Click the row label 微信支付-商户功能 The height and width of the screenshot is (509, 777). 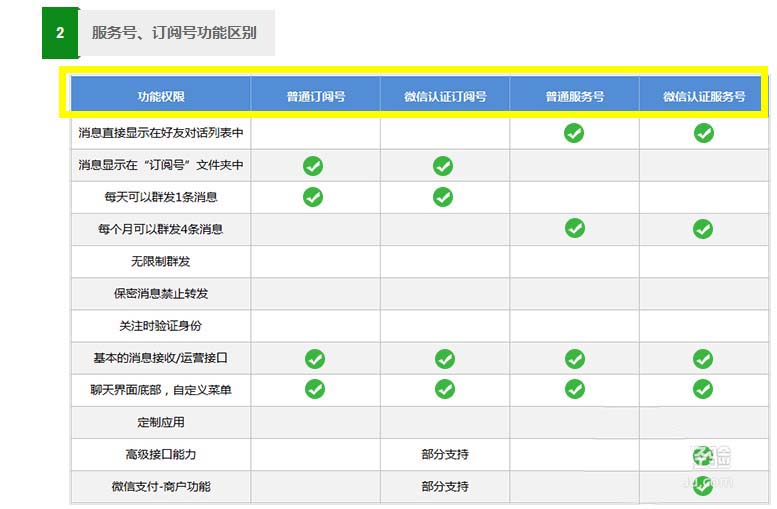161,487
